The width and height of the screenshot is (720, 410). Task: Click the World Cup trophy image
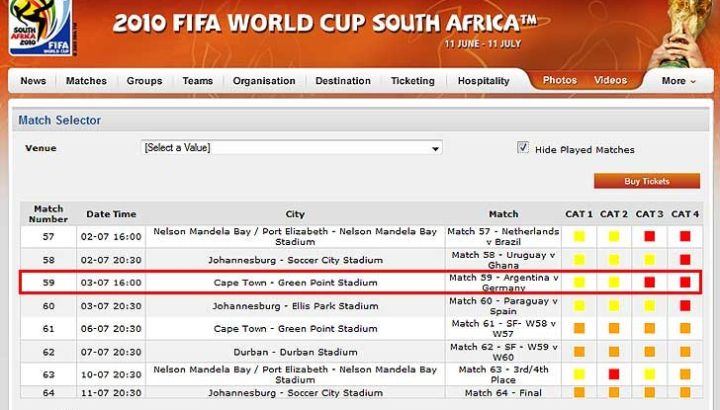(681, 32)
